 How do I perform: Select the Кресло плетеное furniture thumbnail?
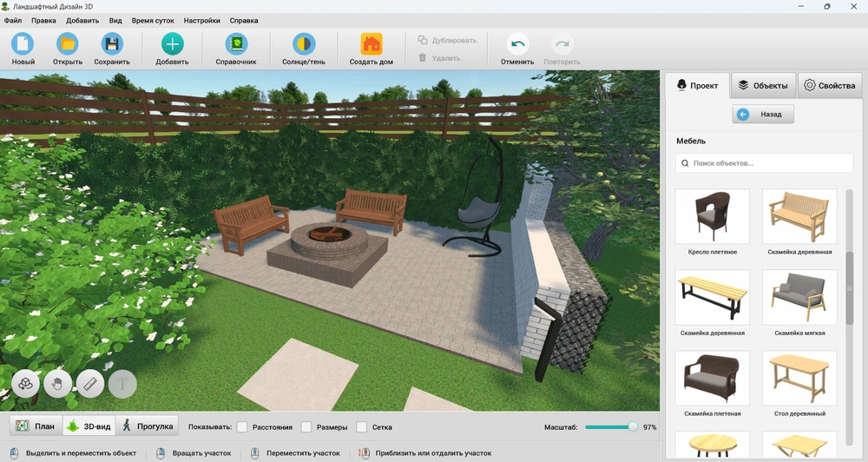pyautogui.click(x=712, y=216)
